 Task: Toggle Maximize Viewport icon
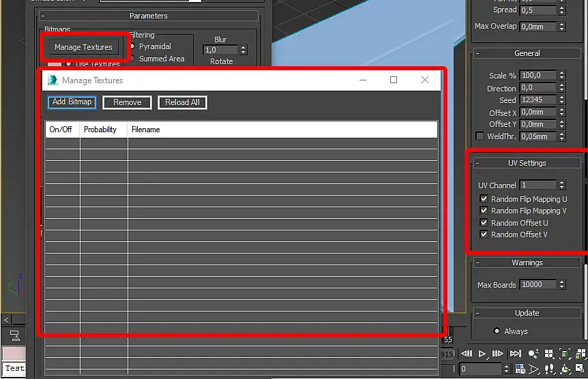(580, 369)
